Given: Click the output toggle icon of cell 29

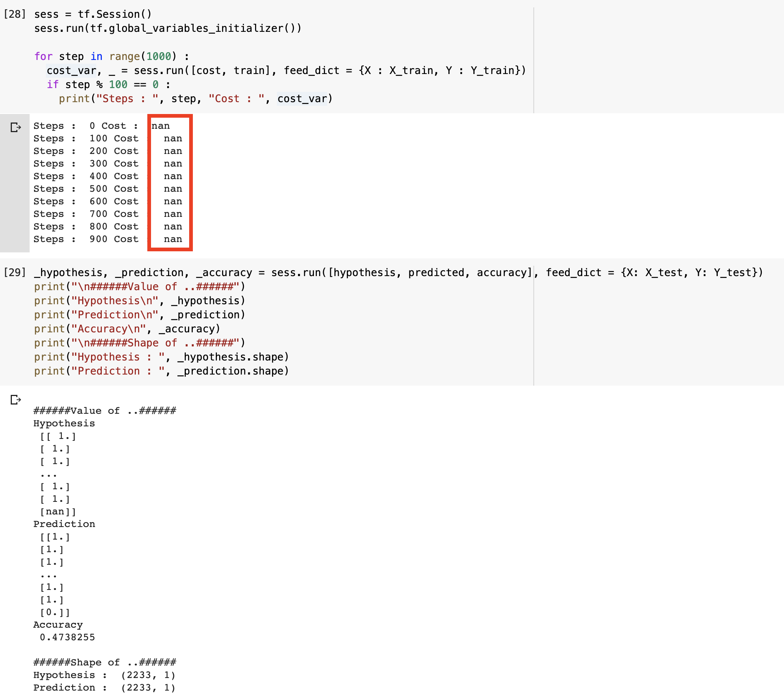Looking at the screenshot, I should click(15, 400).
